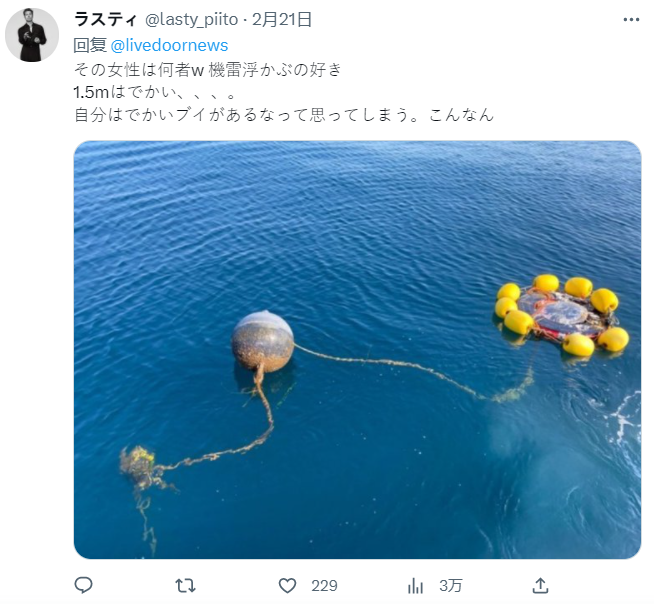Click the text line 1.5mはでかい
The width and height of the screenshot is (654, 604).
coord(155,92)
